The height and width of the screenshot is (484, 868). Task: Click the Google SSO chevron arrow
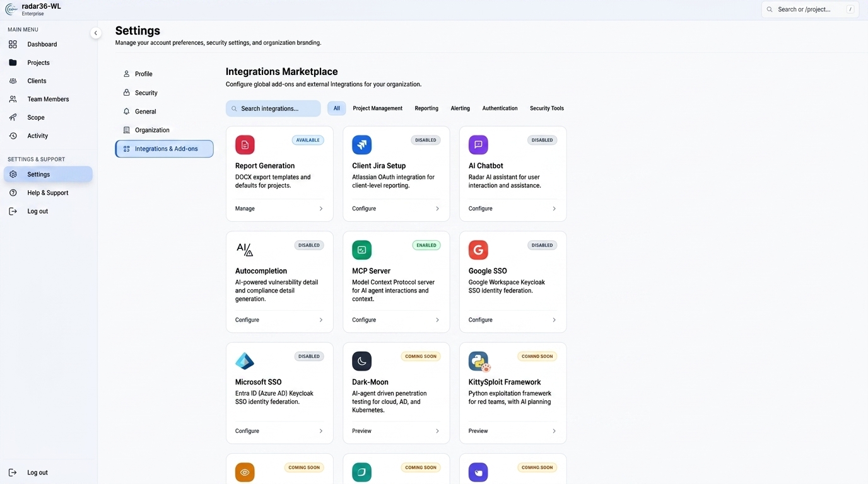point(554,320)
